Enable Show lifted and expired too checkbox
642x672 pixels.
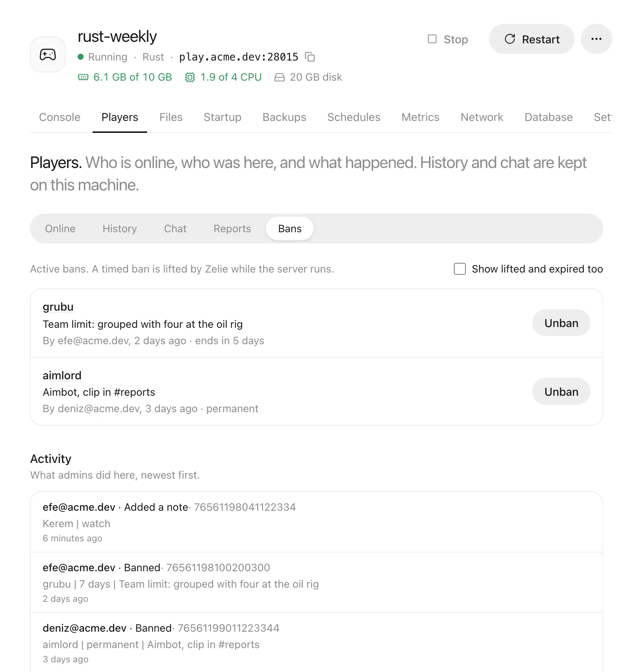click(459, 269)
